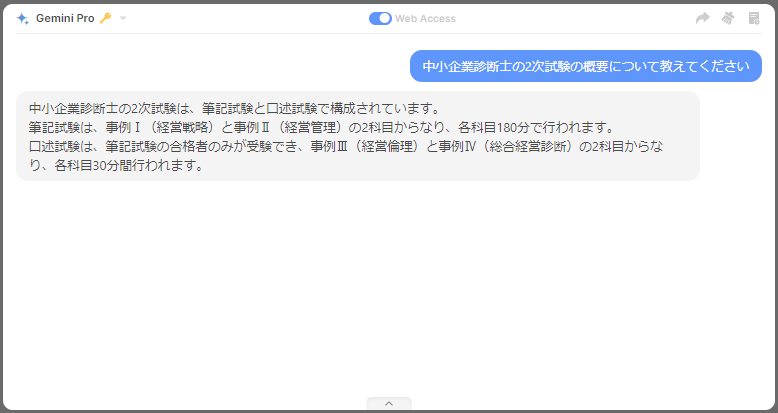Screen dimensions: 778x413
Task: Click the share arrow icon
Action: (702, 18)
